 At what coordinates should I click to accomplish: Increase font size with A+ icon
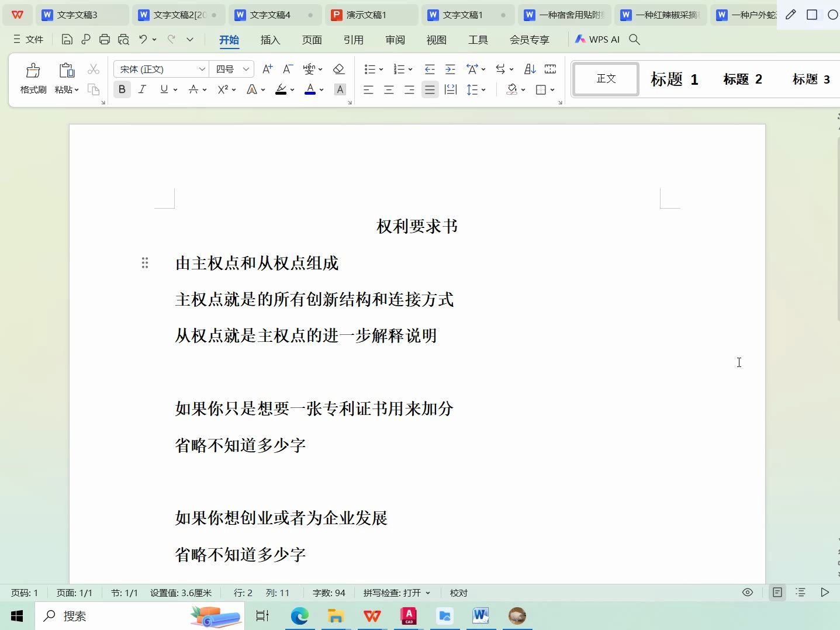(267, 69)
